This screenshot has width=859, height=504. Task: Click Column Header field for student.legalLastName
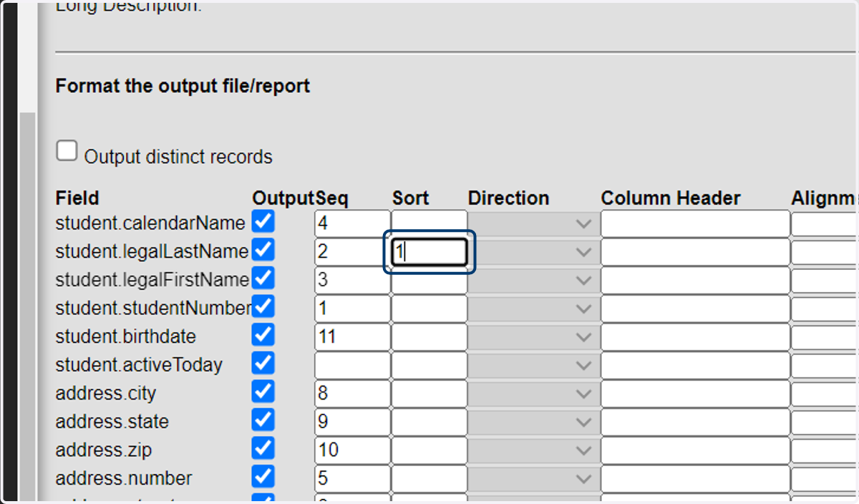(695, 252)
